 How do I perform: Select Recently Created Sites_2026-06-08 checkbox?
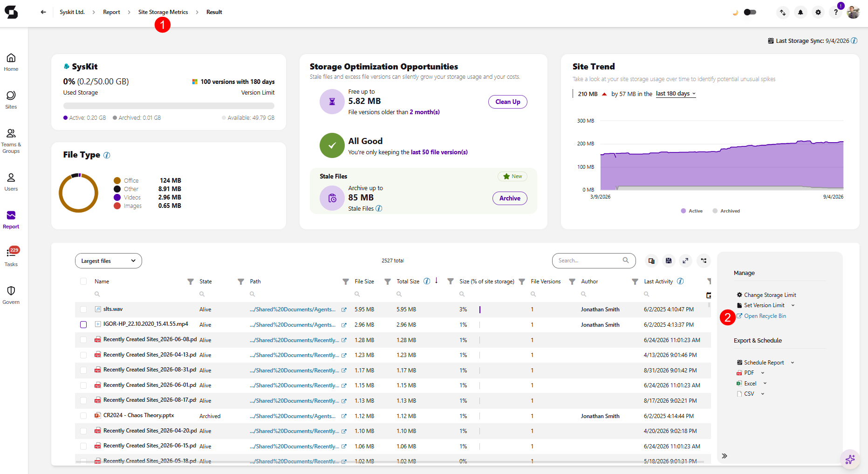click(x=83, y=340)
